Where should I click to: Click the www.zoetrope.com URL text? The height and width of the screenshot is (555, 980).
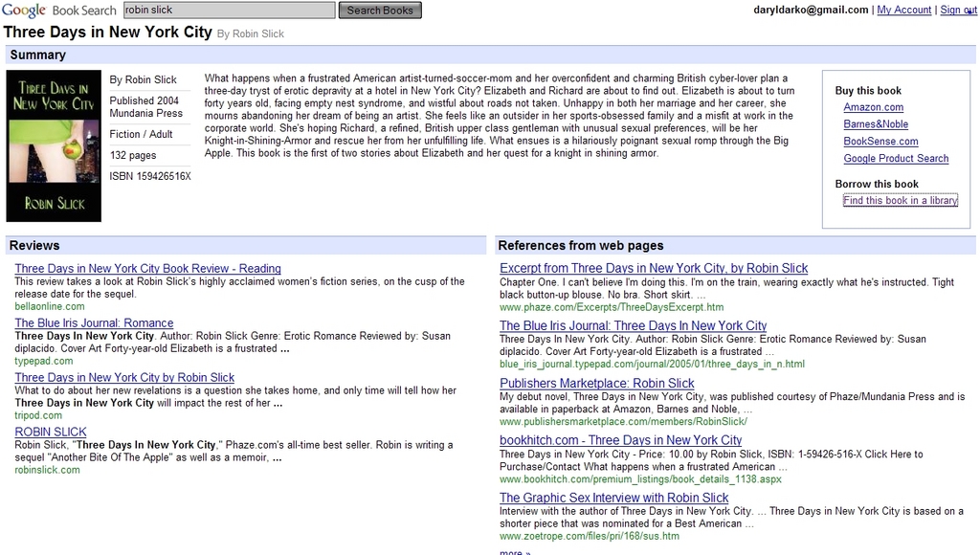pos(589,536)
